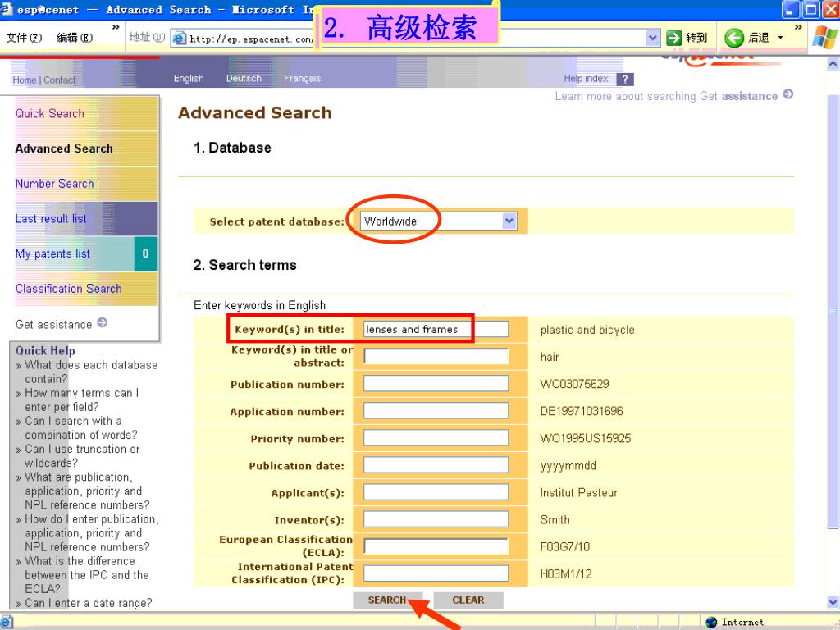Click the green Go (转到) arrow icon
Screen dimensions: 840x630
674,38
